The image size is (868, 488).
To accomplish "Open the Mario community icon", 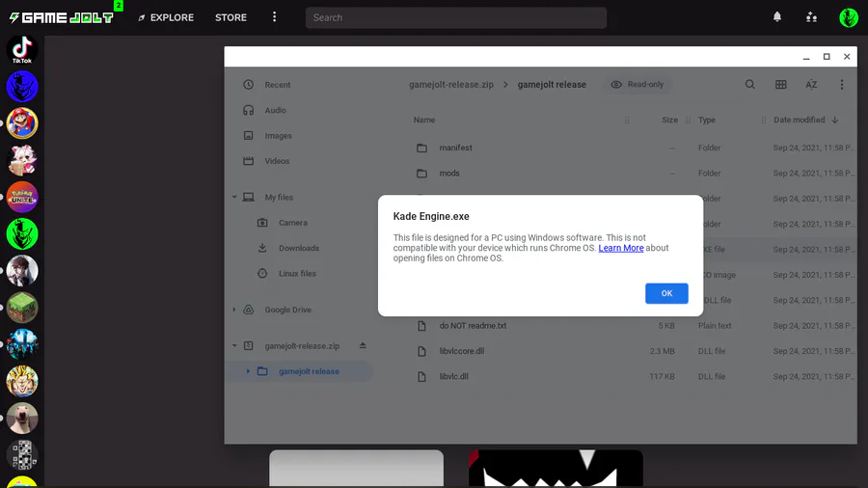I will [x=22, y=123].
